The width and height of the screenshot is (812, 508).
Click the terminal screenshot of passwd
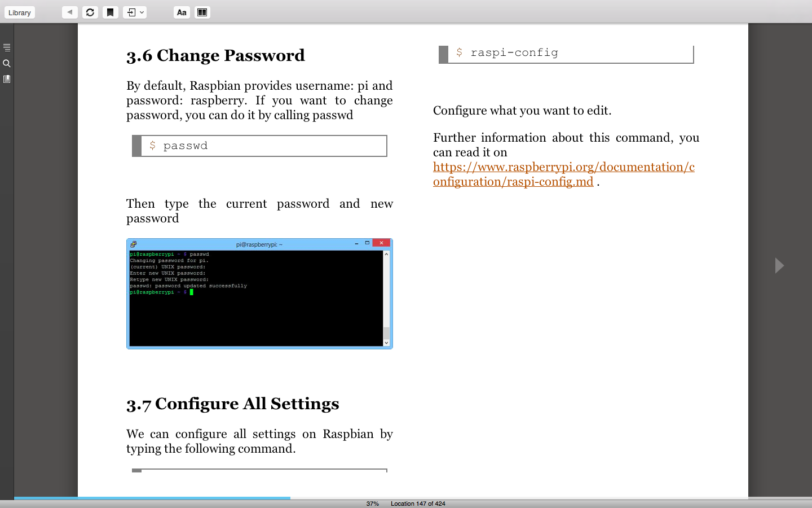(x=259, y=294)
